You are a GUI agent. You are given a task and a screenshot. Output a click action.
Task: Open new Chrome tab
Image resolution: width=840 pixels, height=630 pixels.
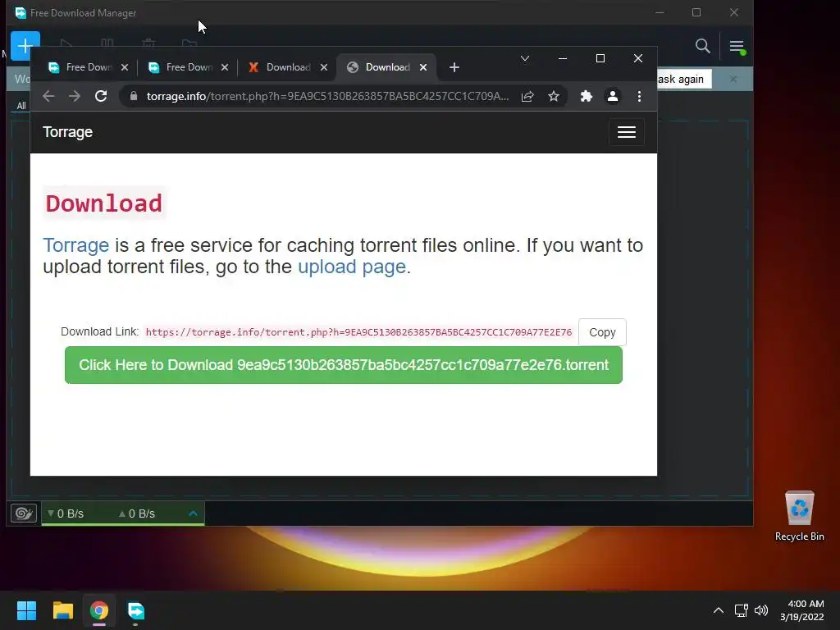454,67
